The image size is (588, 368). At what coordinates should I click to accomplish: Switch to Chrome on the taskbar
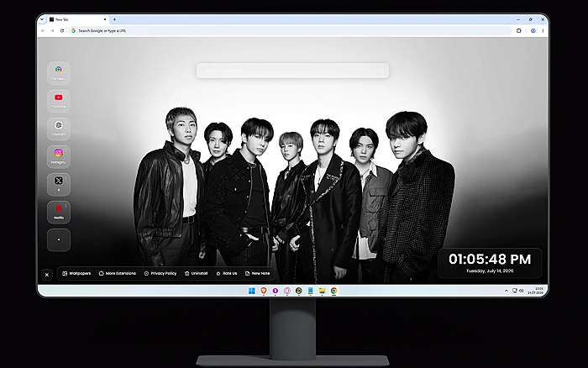(333, 291)
